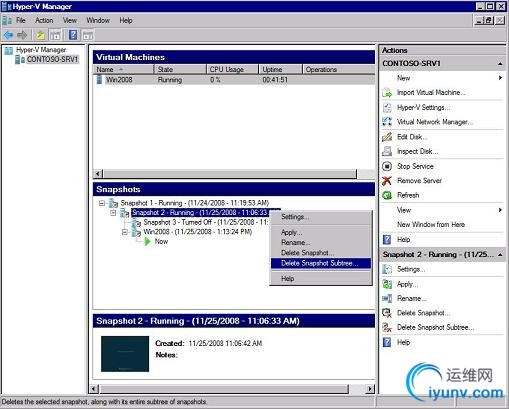This screenshot has width=509, height=409.
Task: Click snapshot Rename icon in Actions pane
Action: tap(387, 298)
